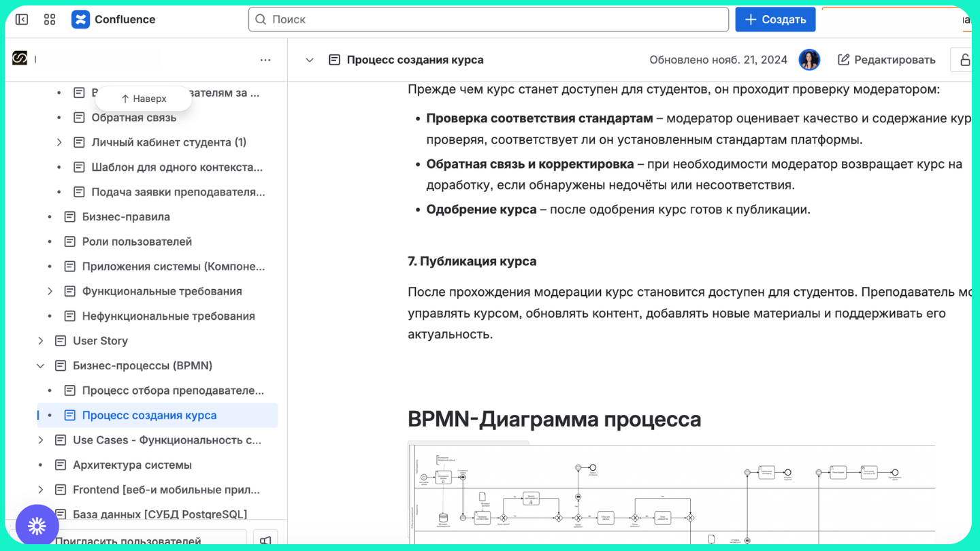Click bold text Одобрение курса
The height and width of the screenshot is (551, 980).
click(481, 210)
